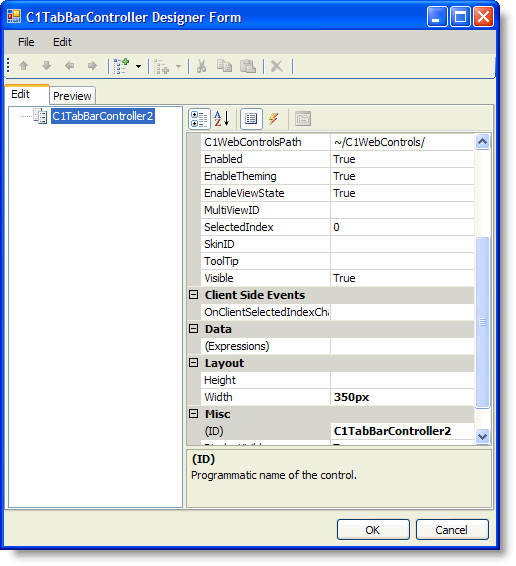Collapse the Data category

coord(194,329)
